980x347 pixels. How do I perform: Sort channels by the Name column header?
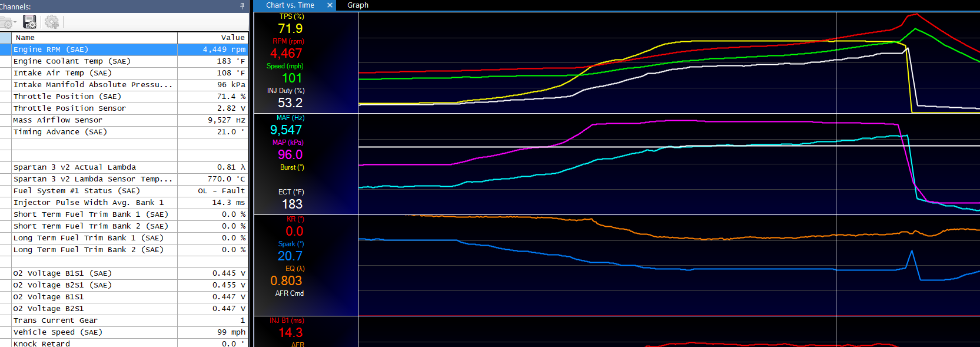[94, 38]
